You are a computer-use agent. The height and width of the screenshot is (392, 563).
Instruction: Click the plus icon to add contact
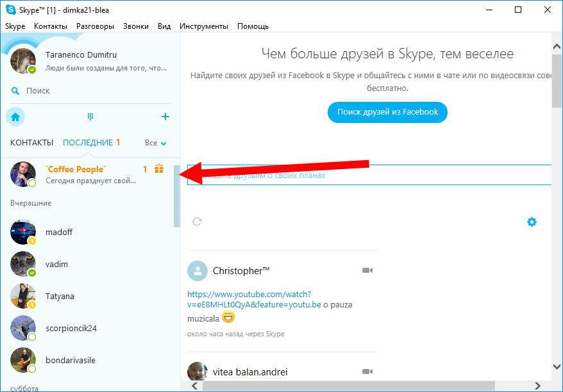click(x=165, y=117)
